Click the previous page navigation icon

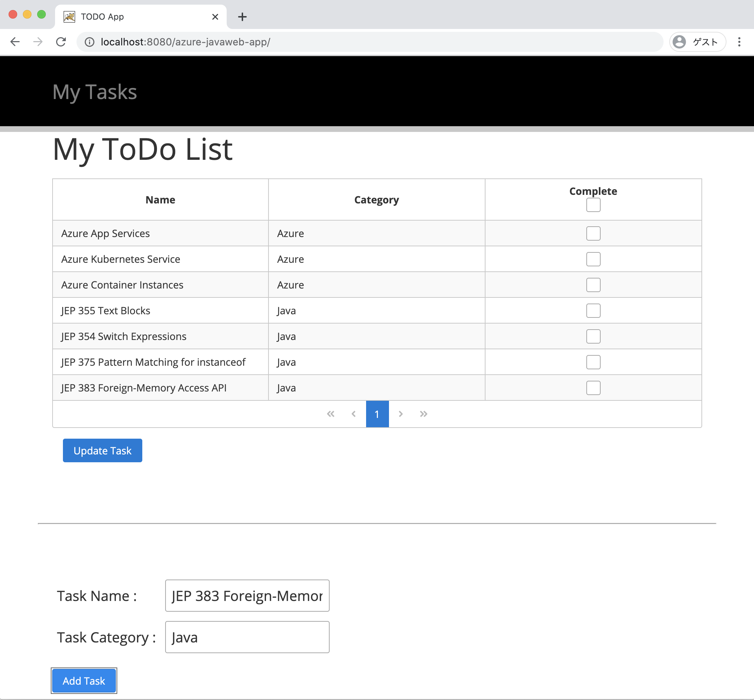click(353, 414)
